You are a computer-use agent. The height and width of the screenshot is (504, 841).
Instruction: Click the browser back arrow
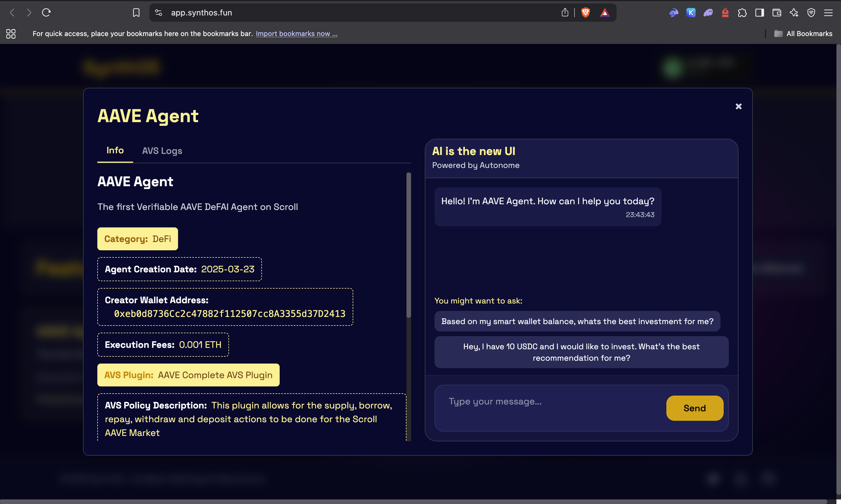(12, 13)
